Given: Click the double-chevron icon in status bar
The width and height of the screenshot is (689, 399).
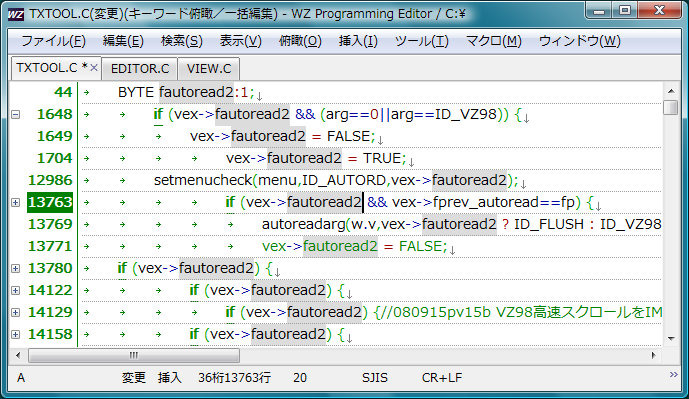Looking at the screenshot, I should (674, 375).
